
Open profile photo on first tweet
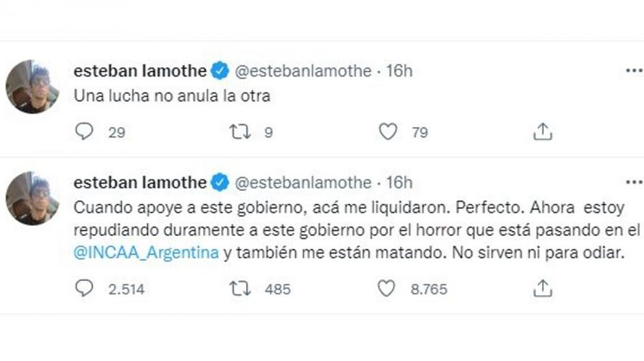click(32, 86)
